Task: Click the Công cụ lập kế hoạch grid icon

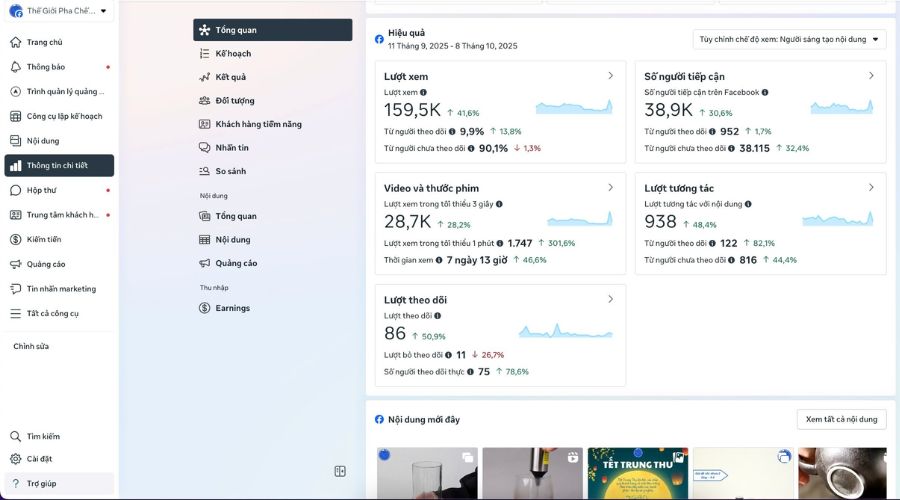Action: [x=15, y=116]
